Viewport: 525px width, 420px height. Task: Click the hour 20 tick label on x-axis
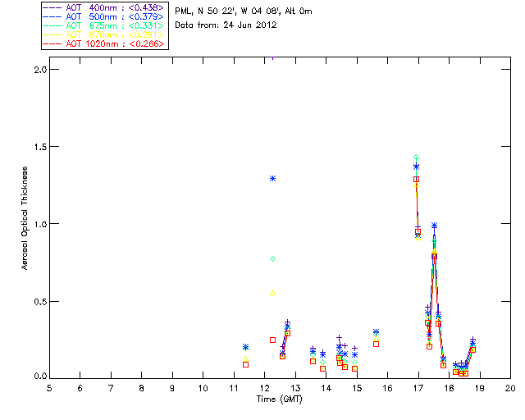coord(510,388)
